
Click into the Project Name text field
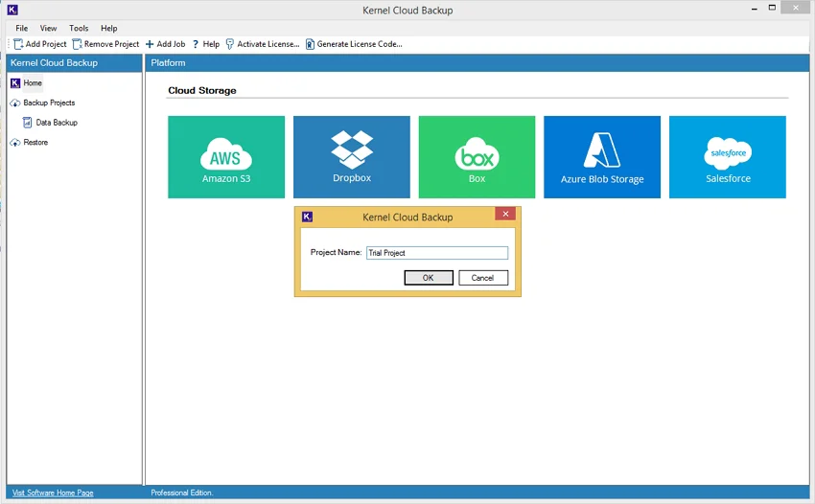pyautogui.click(x=437, y=253)
